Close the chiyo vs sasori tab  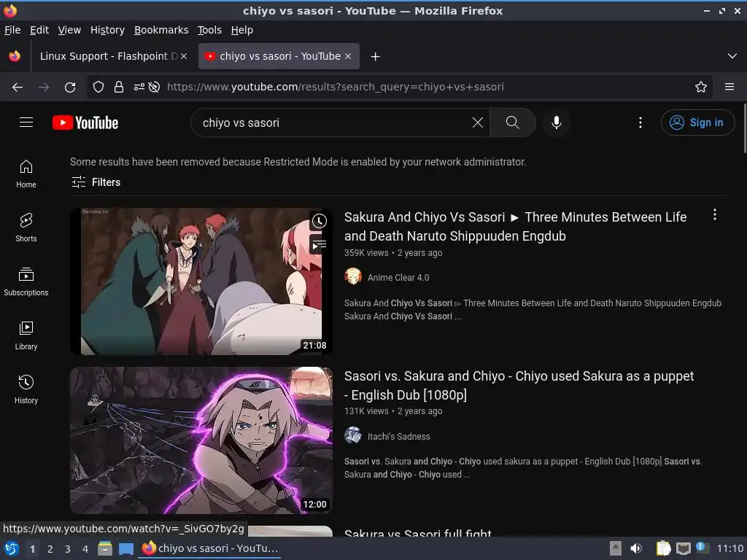coord(348,56)
